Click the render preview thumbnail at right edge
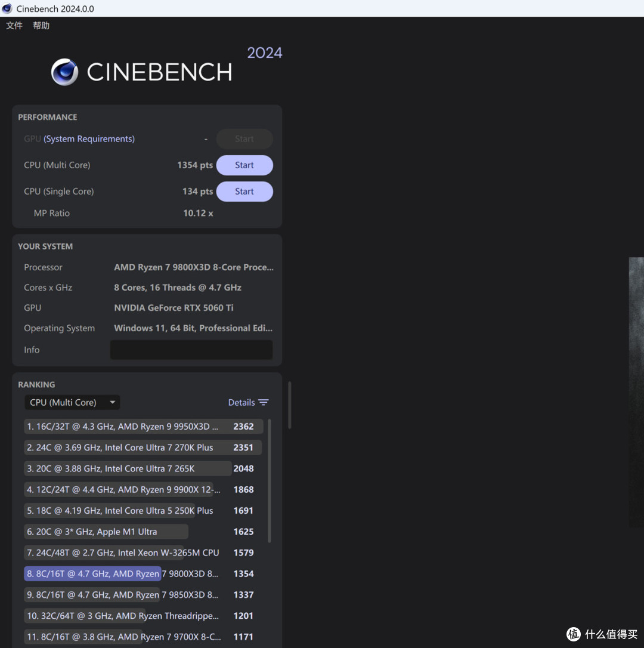644x648 pixels. click(x=636, y=392)
